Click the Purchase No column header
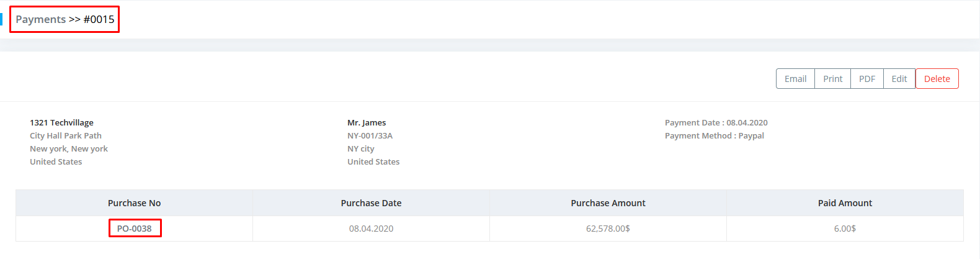 click(134, 203)
